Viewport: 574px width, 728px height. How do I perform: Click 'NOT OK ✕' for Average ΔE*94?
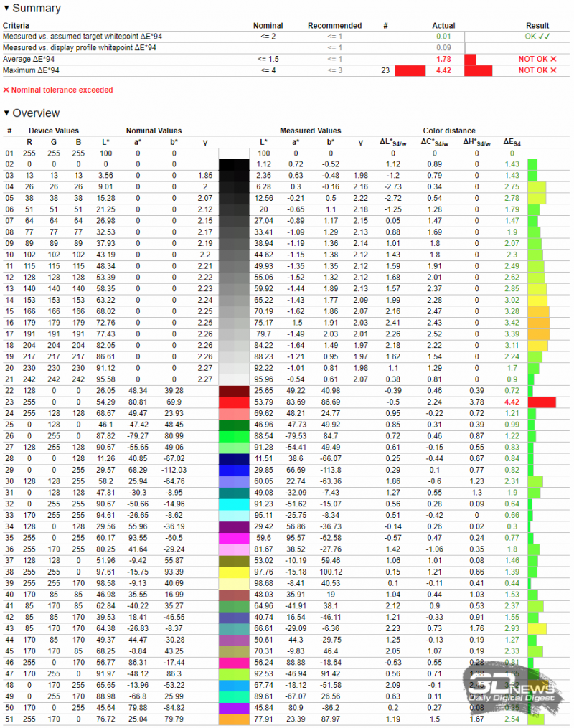537,59
